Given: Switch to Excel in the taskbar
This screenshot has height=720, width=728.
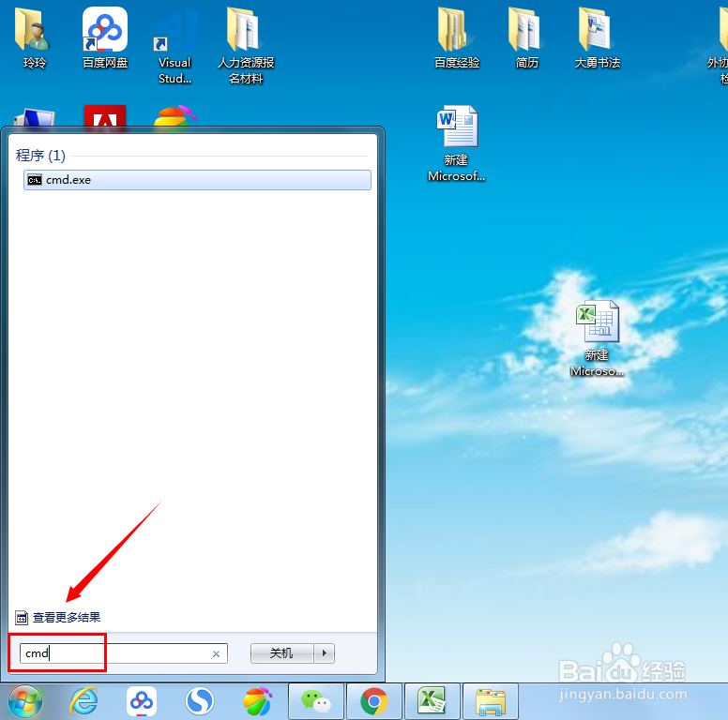Looking at the screenshot, I should 432,701.
